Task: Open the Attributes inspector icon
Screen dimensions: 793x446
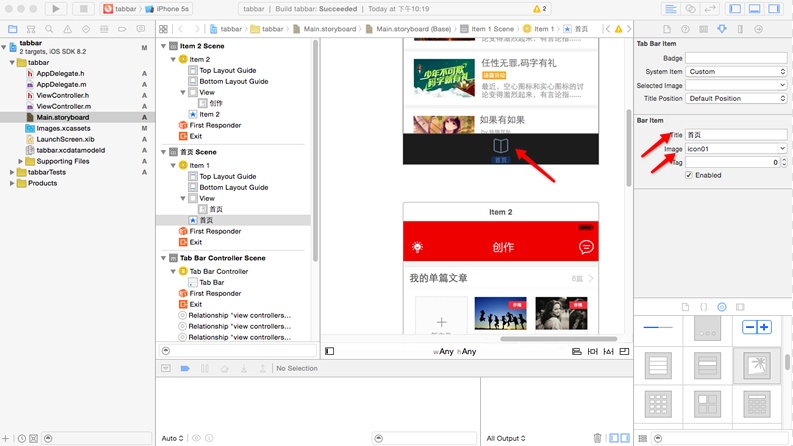Action: pyautogui.click(x=722, y=29)
